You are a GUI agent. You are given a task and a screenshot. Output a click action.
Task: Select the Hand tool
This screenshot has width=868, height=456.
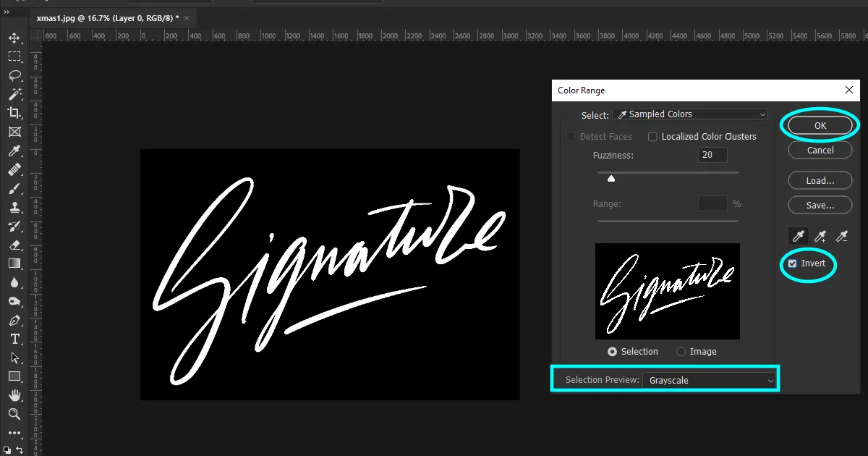(x=16, y=395)
